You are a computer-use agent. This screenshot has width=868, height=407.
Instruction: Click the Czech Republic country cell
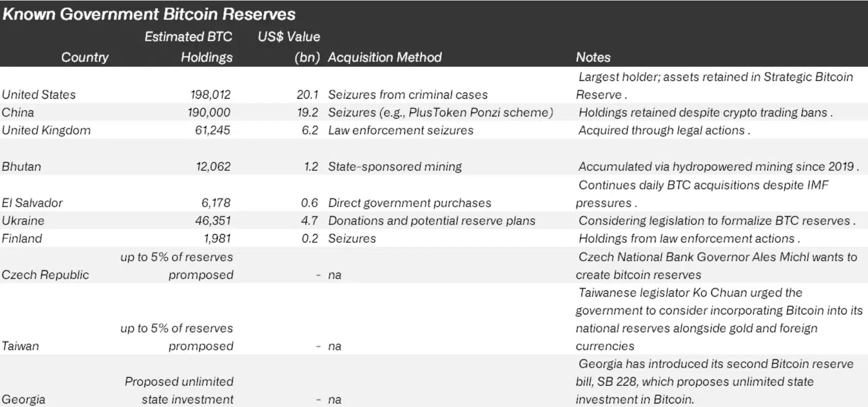[x=45, y=275]
